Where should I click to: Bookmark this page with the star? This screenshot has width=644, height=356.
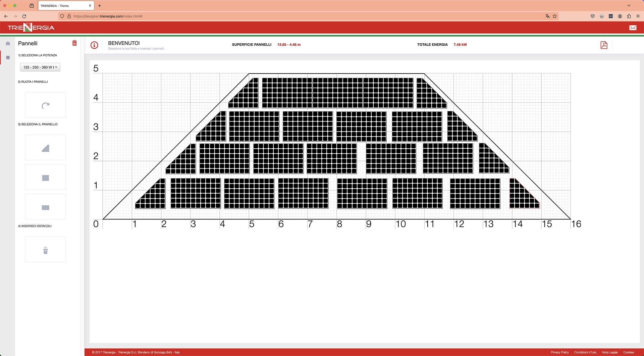555,16
